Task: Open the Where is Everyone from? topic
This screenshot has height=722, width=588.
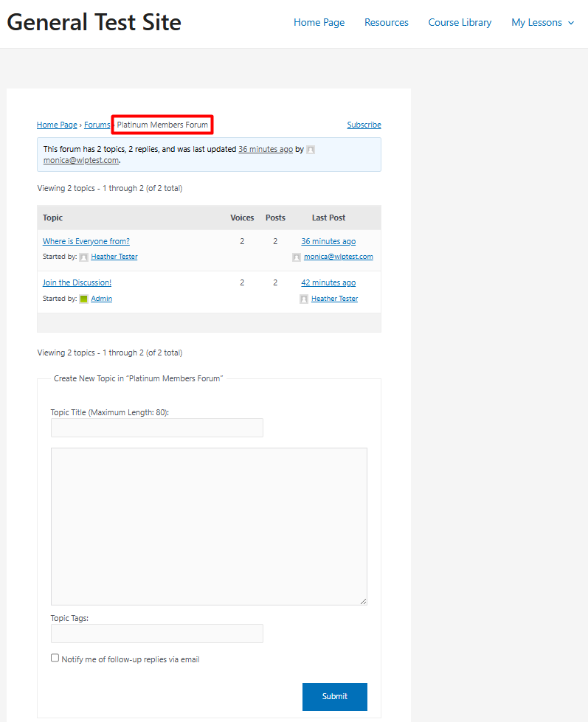Action: coord(86,241)
